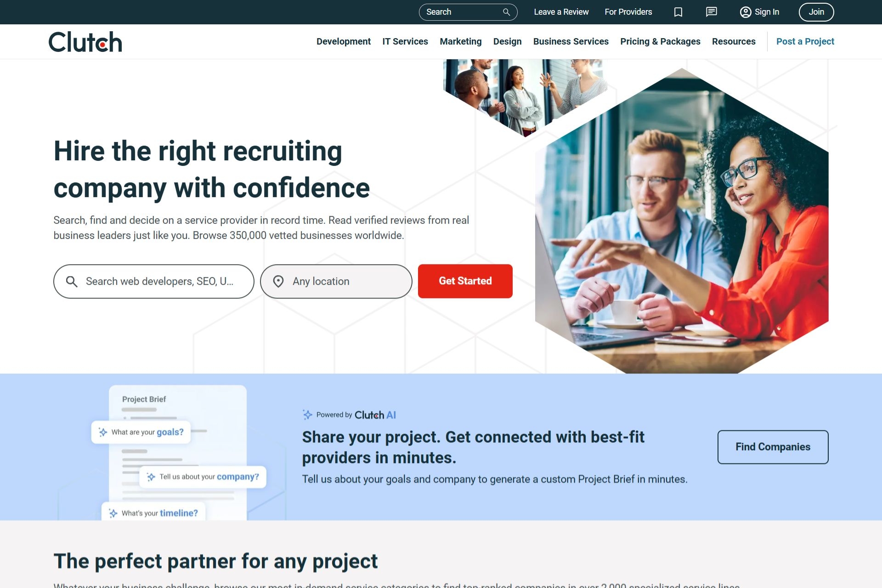Open the Marketing menu item

[x=461, y=41]
